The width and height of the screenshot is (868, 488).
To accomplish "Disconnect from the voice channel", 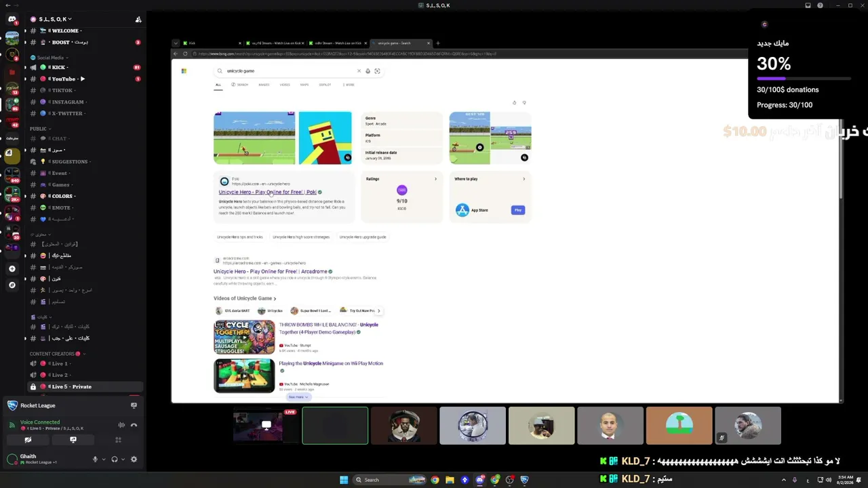I will tap(134, 425).
